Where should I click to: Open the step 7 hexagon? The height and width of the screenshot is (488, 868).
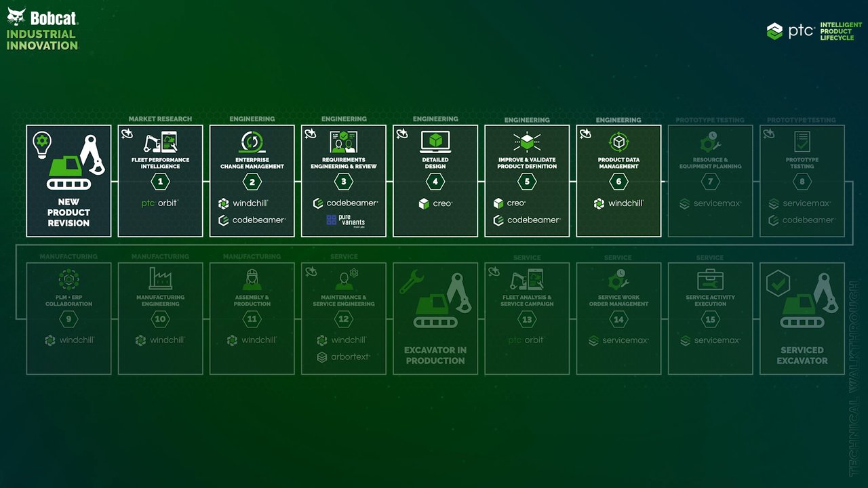[710, 182]
